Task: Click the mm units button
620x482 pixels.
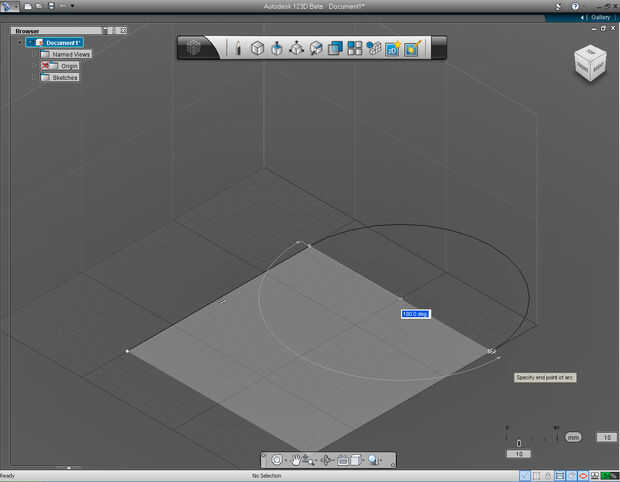Action: tap(573, 437)
